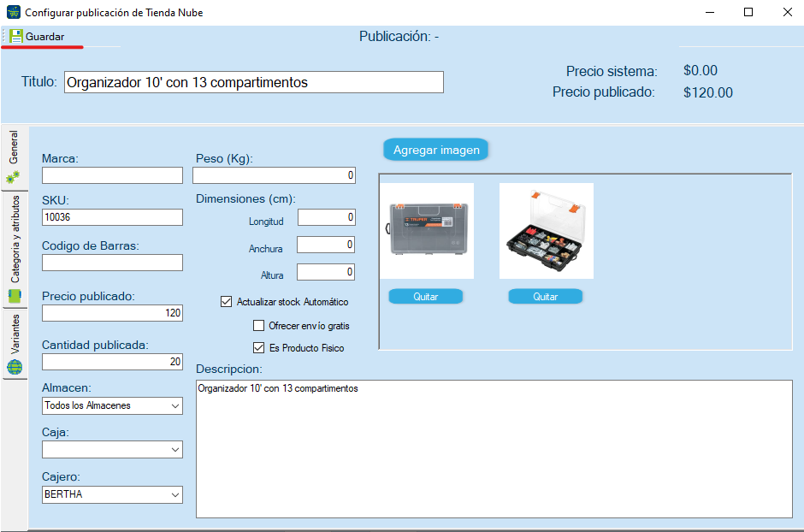The image size is (804, 532).
Task: Click into the Titulo text field
Action: [x=254, y=82]
